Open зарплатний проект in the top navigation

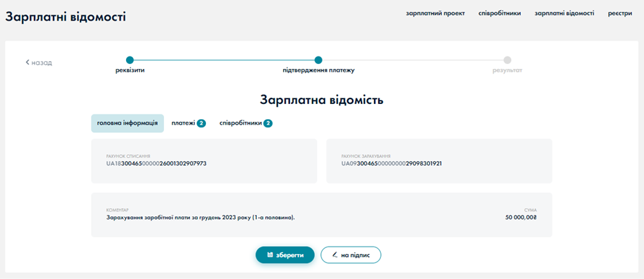coord(435,13)
